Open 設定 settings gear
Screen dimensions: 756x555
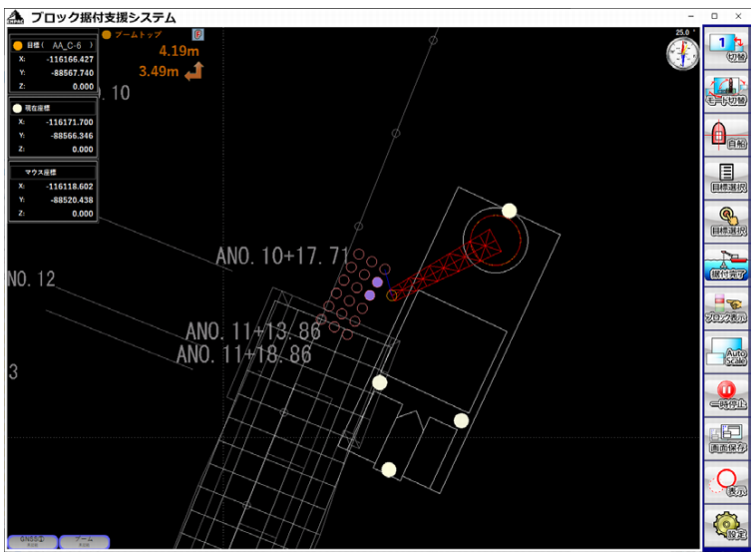727,526
